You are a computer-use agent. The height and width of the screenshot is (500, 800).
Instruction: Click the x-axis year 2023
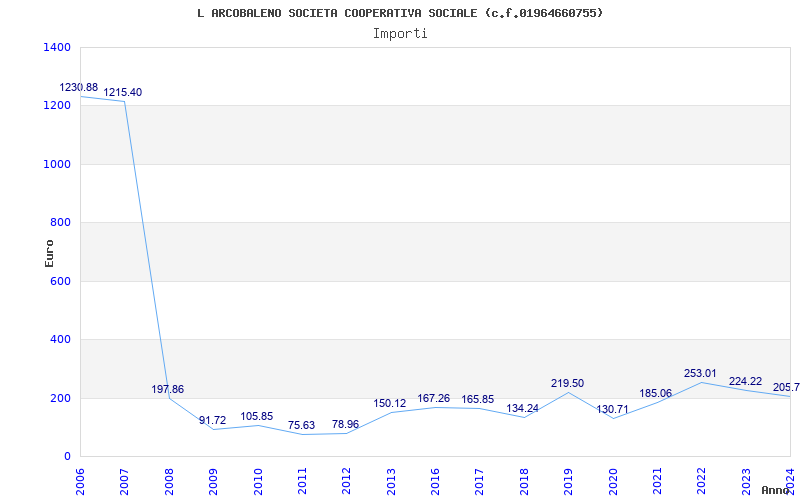click(x=746, y=481)
